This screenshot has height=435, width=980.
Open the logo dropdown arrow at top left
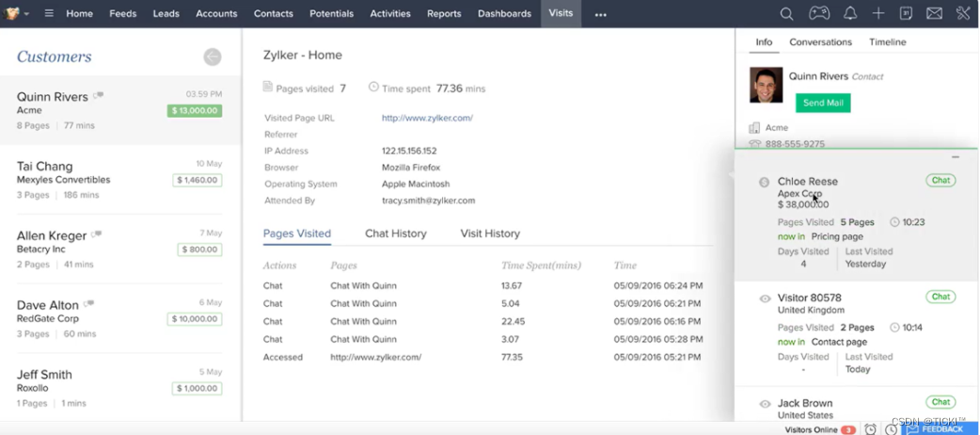pyautogui.click(x=26, y=14)
